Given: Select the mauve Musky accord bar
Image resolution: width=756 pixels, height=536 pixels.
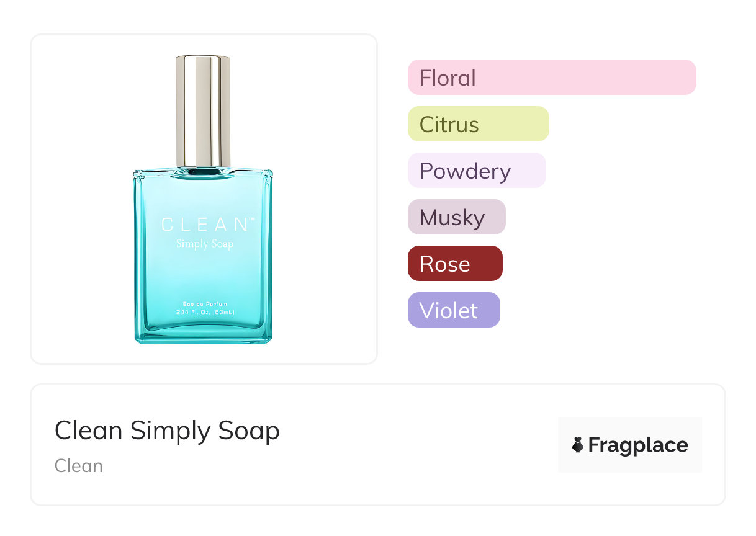Looking at the screenshot, I should coord(456,217).
